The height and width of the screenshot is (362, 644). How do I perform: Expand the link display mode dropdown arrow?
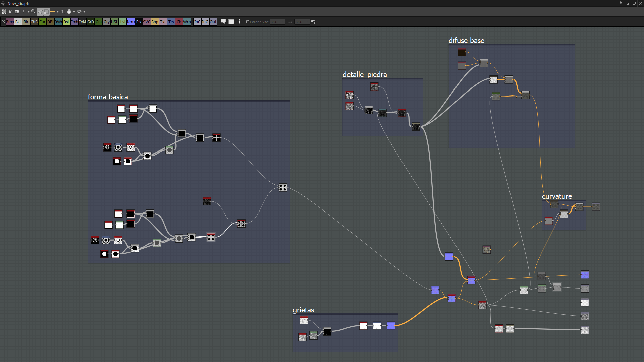(58, 12)
